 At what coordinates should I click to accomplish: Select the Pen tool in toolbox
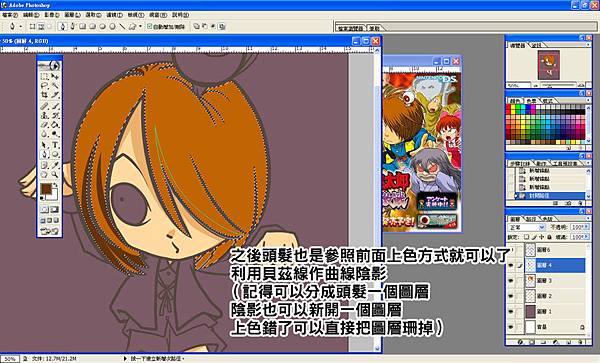44,155
